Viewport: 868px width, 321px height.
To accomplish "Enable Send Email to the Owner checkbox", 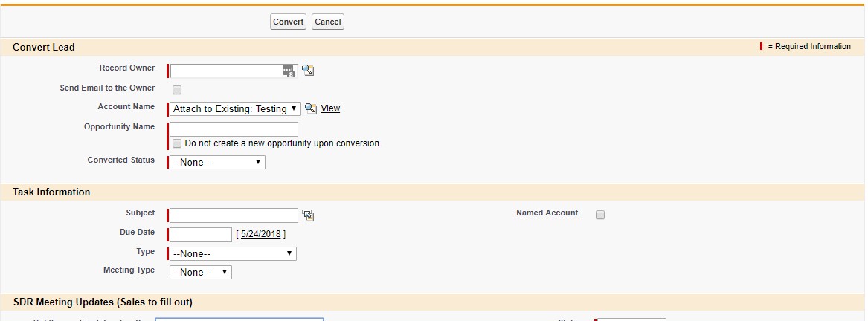I will click(x=177, y=90).
